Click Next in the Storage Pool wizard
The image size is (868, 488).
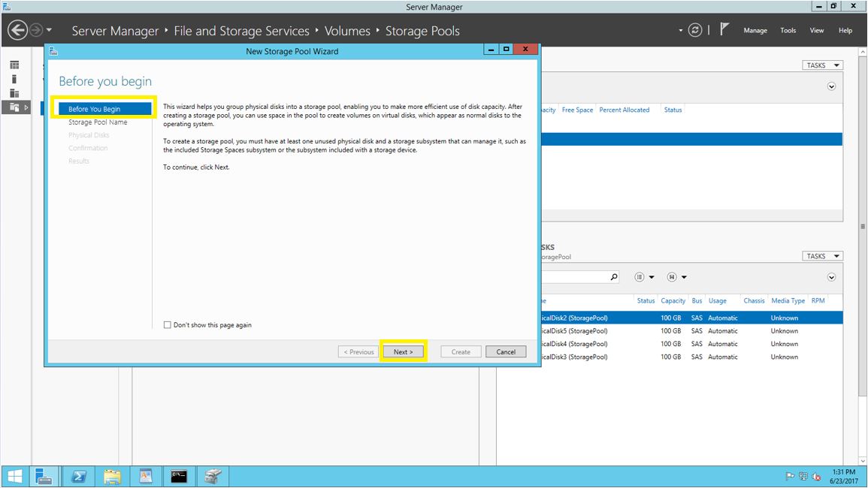click(x=404, y=351)
